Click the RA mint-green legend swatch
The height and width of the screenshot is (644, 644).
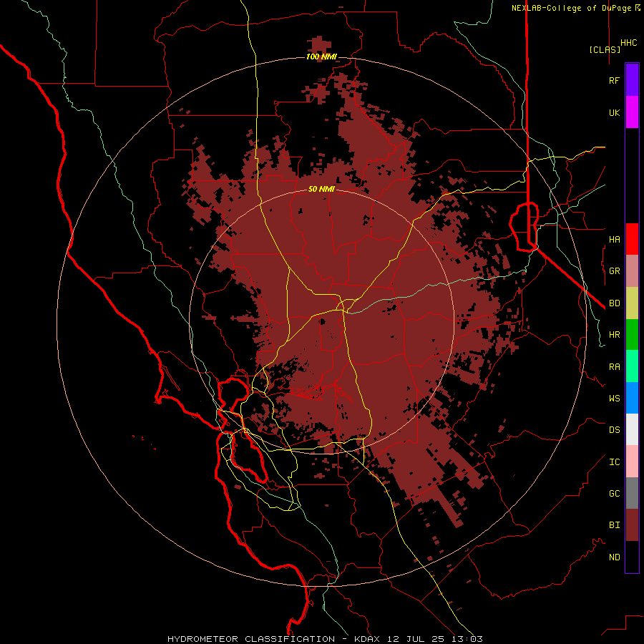pyautogui.click(x=632, y=366)
